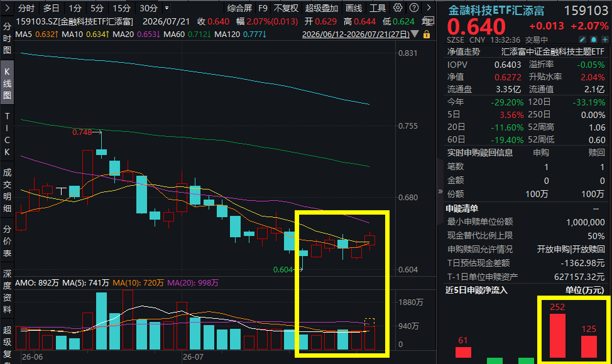The image size is (612, 364).
Task: Switch to 多日 period tab
Action: [x=51, y=8]
